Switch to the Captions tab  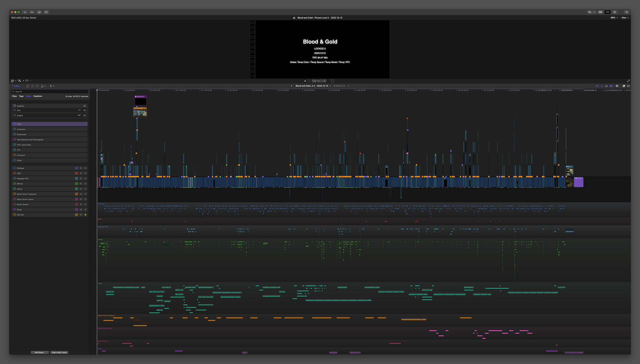[x=38, y=96]
